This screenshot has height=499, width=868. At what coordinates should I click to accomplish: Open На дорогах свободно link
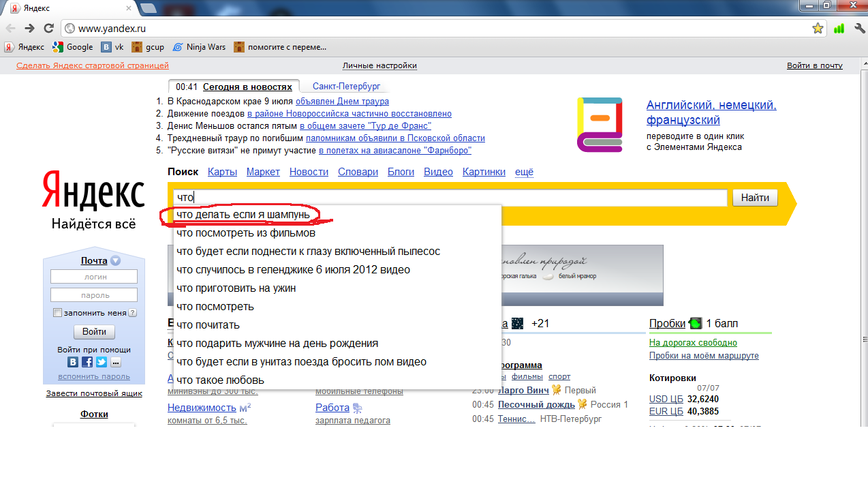[x=693, y=343]
